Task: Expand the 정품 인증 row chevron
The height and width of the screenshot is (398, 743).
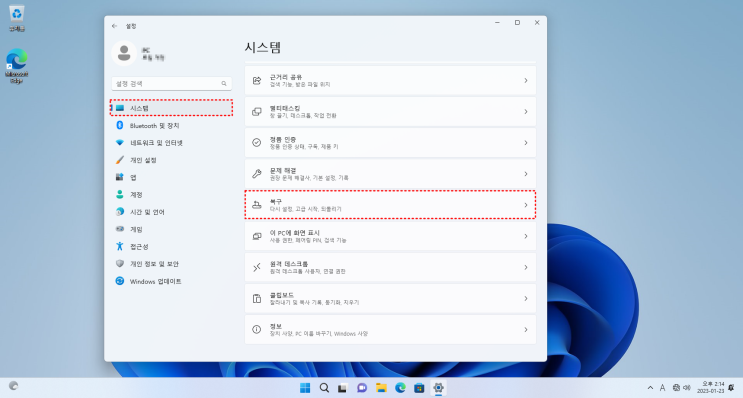Action: point(526,143)
